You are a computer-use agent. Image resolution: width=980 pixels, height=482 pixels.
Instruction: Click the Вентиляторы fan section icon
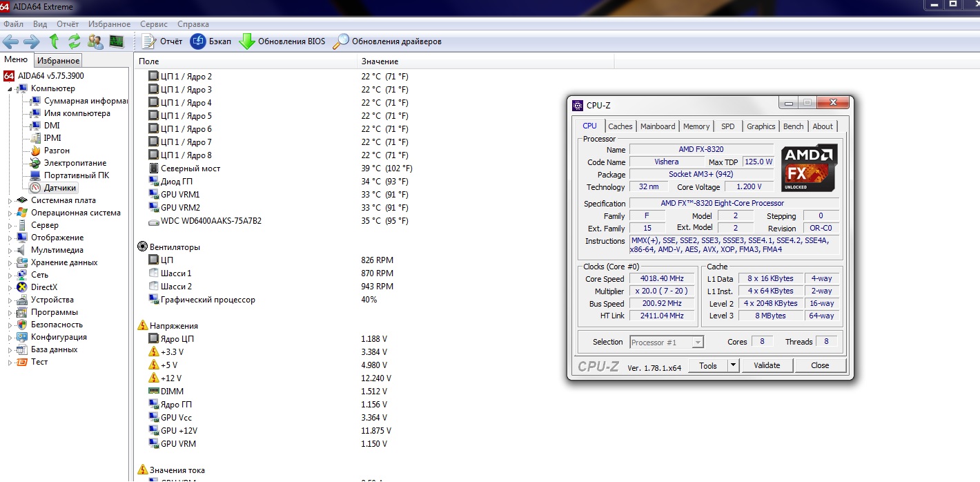tap(143, 247)
